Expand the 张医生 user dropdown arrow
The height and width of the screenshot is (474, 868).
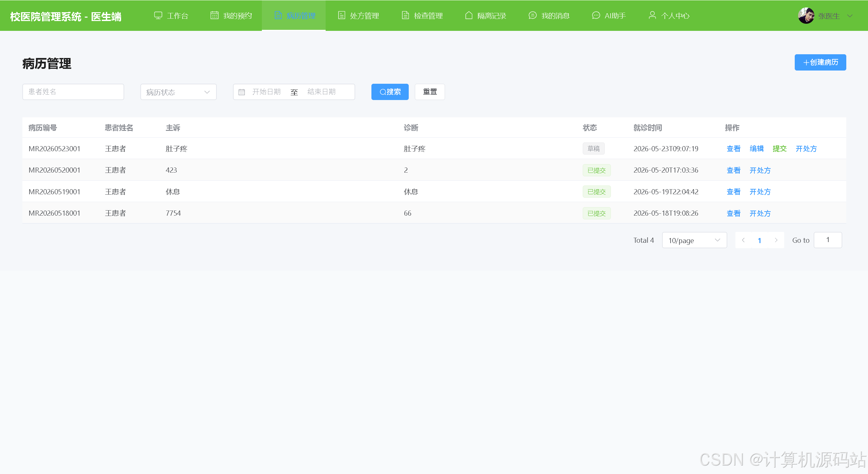coord(850,16)
